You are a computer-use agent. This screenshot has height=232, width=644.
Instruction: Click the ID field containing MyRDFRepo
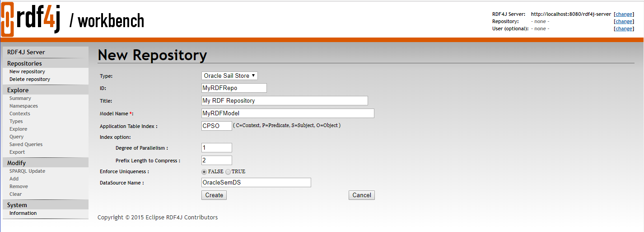click(x=234, y=88)
